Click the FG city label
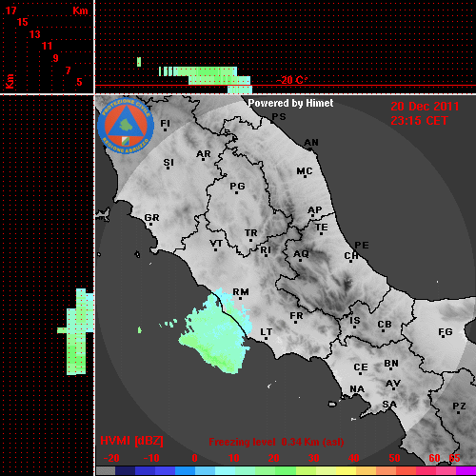The image size is (476, 476). [x=446, y=332]
